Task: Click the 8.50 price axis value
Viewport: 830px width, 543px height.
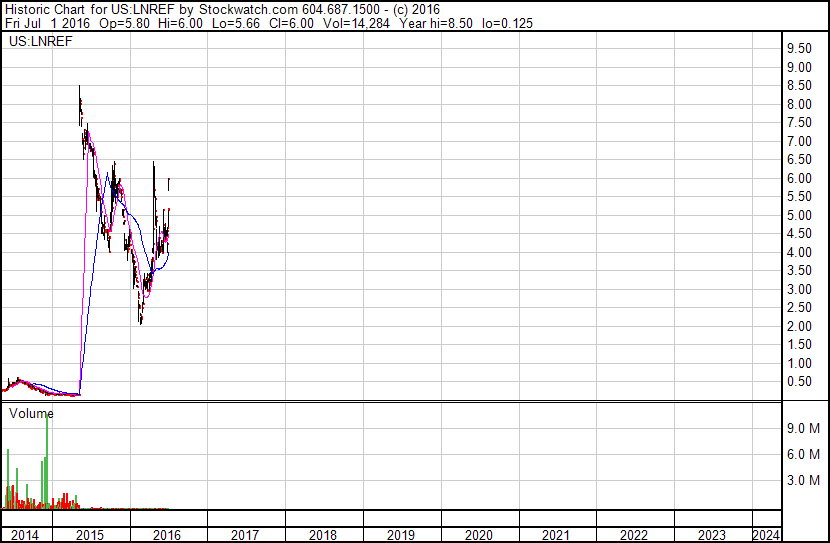Action: pyautogui.click(x=799, y=86)
